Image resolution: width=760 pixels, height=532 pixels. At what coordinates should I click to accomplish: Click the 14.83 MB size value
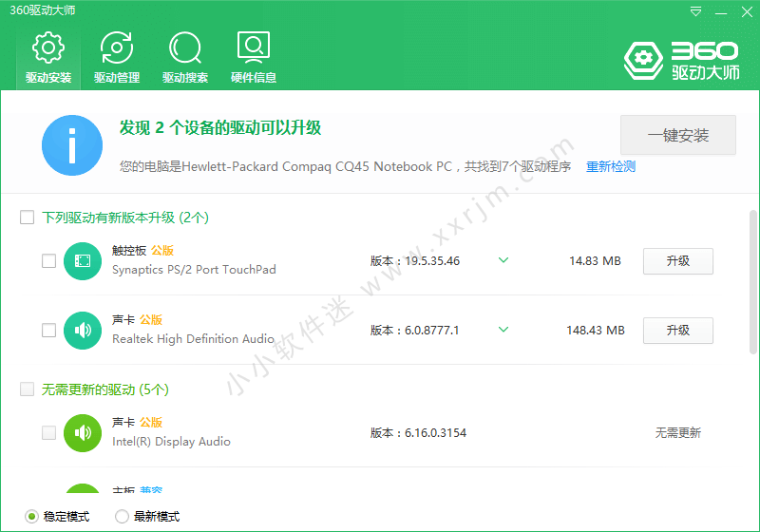click(595, 261)
